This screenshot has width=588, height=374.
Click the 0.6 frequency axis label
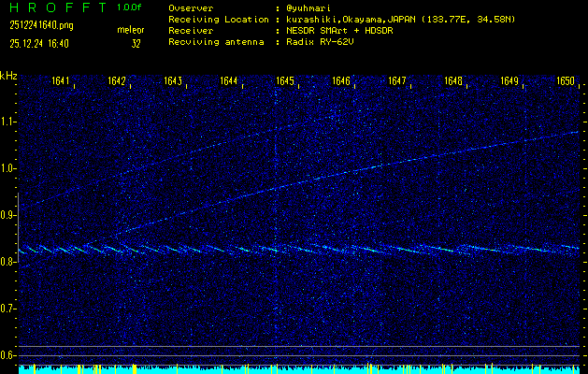[x=8, y=354]
